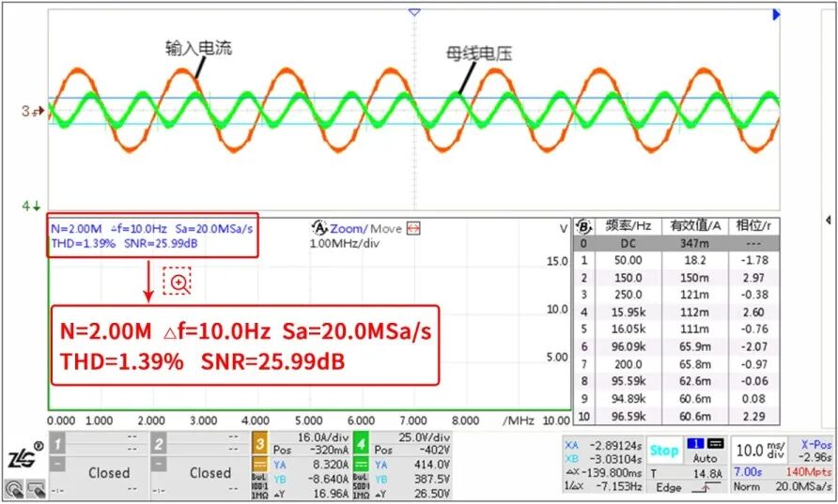Select Move mode in FFT view
The width and height of the screenshot is (838, 504).
coord(386,228)
